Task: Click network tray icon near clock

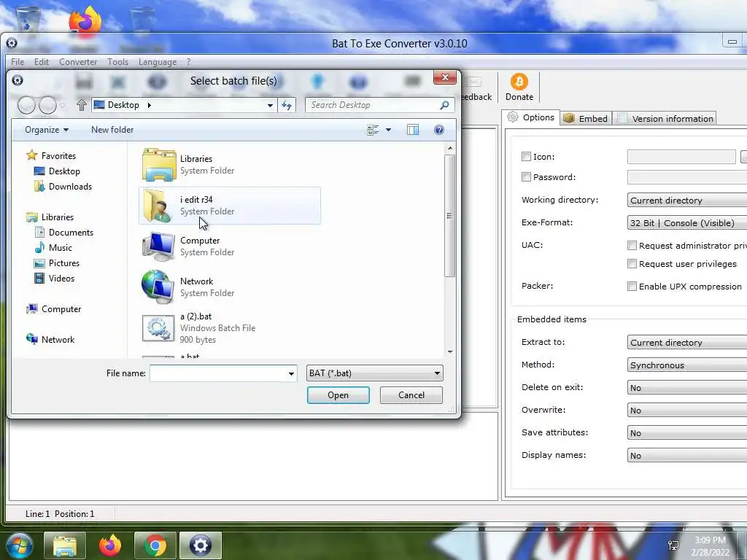Action: 673,545
